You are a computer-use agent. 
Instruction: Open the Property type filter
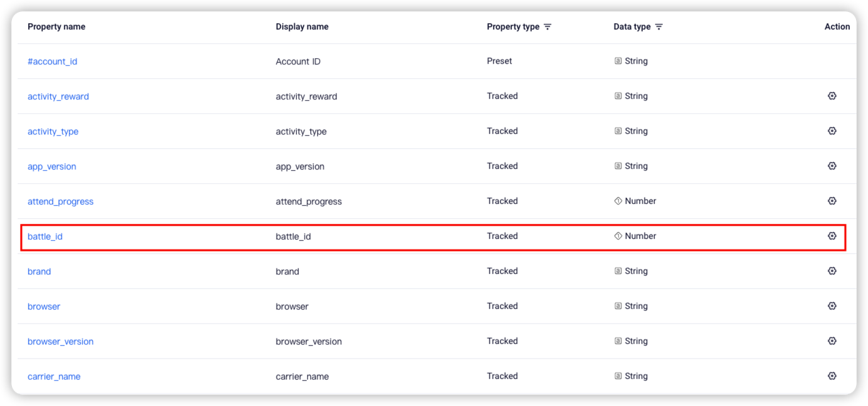pos(548,27)
